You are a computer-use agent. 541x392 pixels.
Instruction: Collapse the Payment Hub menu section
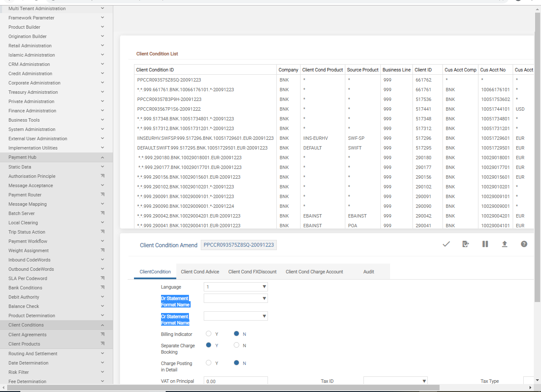[x=102, y=157]
